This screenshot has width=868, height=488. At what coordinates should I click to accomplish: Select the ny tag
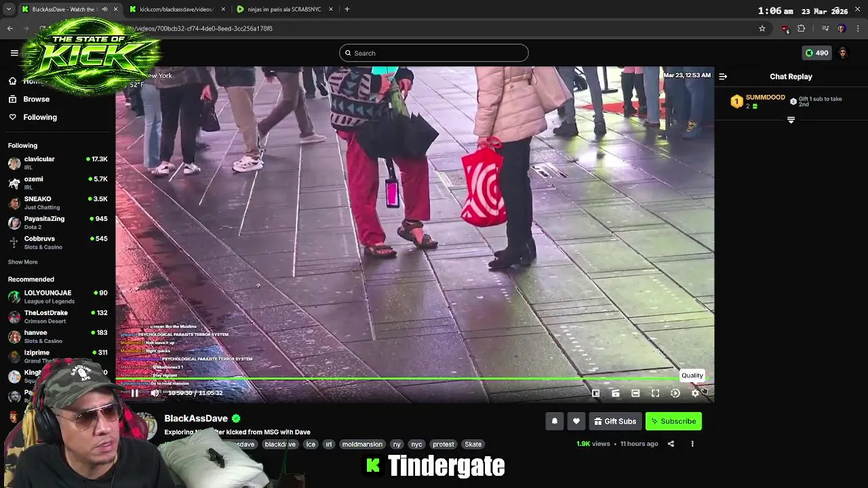tap(397, 444)
